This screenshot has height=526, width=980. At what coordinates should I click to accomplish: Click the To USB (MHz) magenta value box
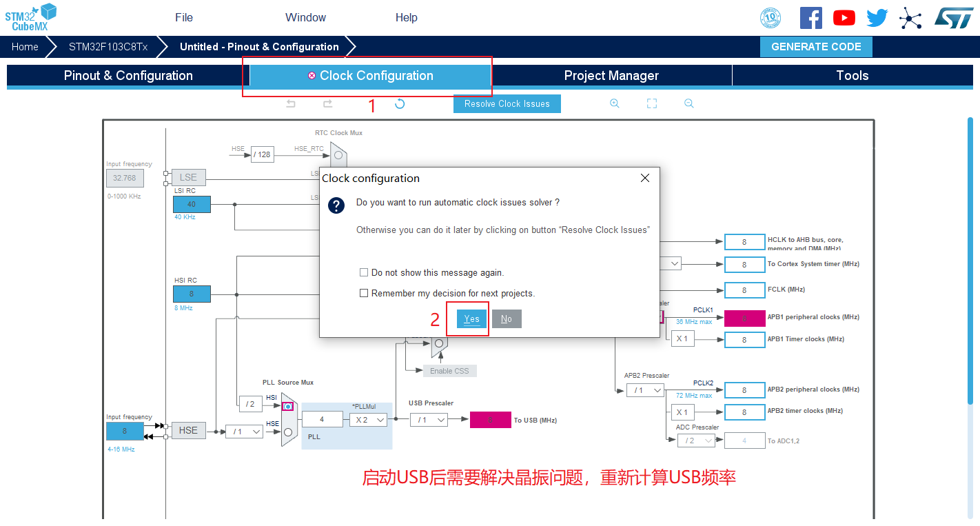491,420
